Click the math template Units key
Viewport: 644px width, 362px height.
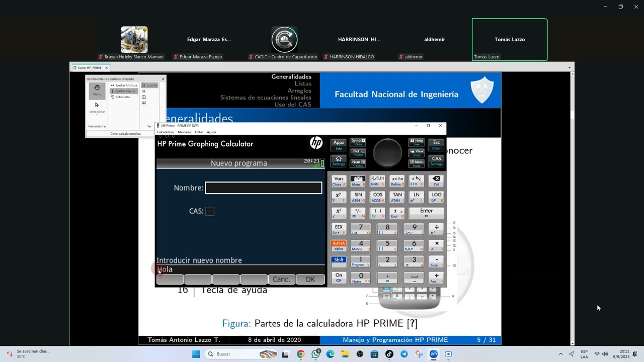click(x=377, y=181)
